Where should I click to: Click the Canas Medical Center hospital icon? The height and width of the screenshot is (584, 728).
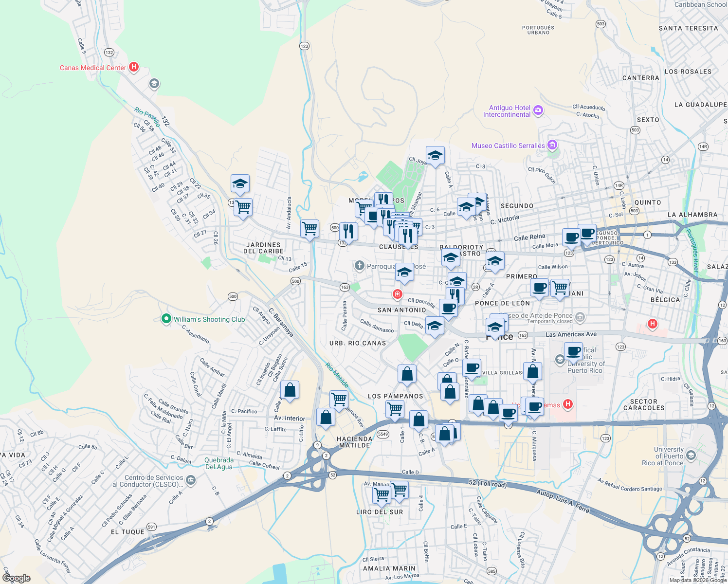point(134,67)
